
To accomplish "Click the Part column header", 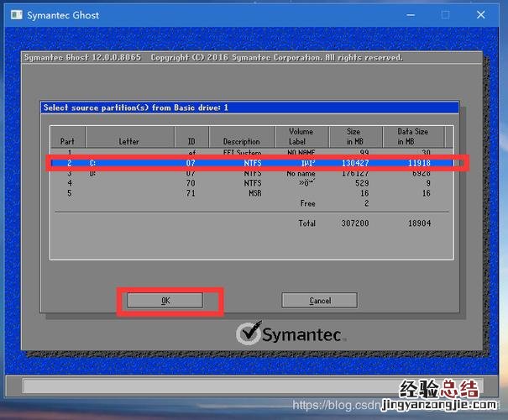I will 67,137.
